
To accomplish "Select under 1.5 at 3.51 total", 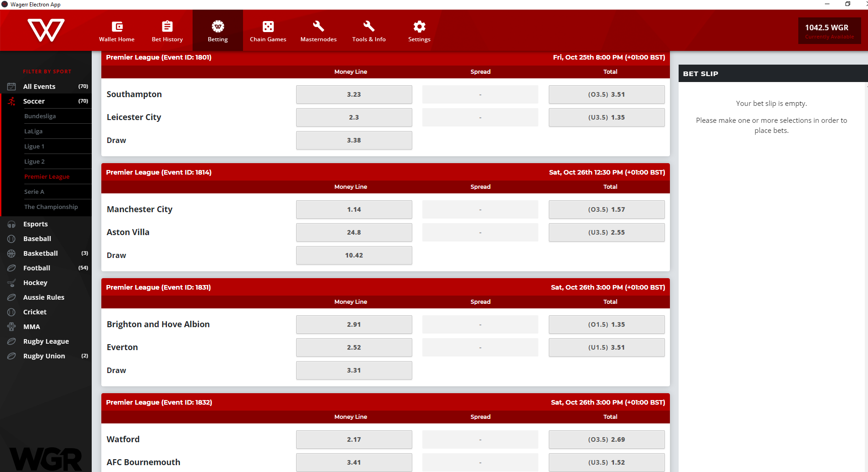I will click(x=607, y=347).
